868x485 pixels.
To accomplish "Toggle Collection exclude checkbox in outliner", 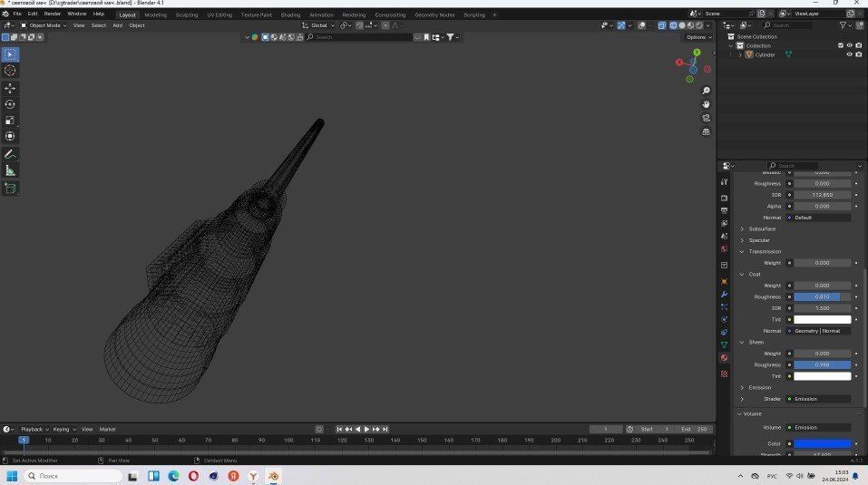I will (840, 46).
